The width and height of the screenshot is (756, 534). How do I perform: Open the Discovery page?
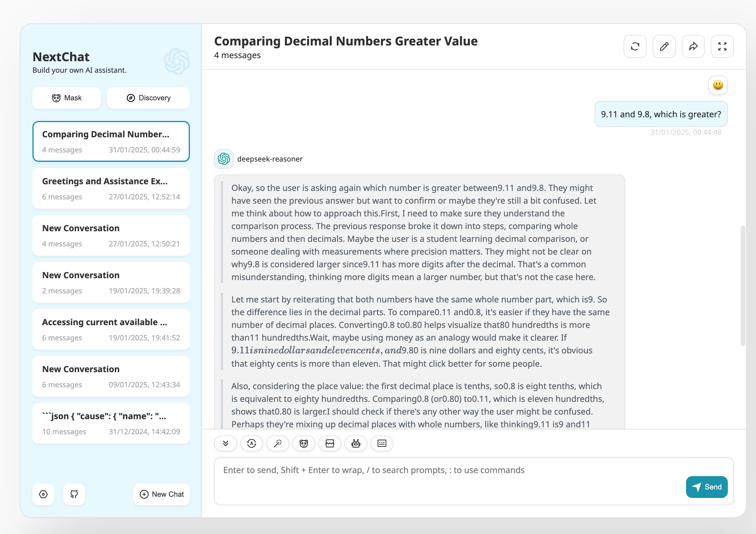148,98
